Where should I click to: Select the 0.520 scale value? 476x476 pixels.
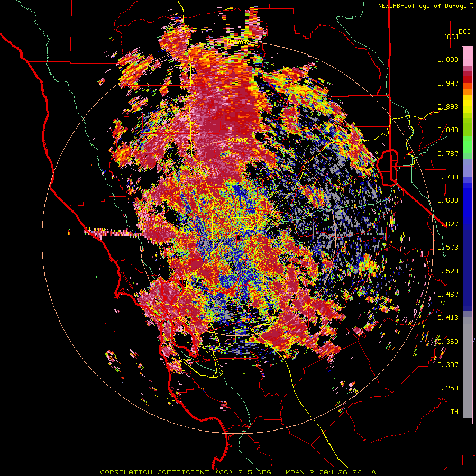(448, 271)
